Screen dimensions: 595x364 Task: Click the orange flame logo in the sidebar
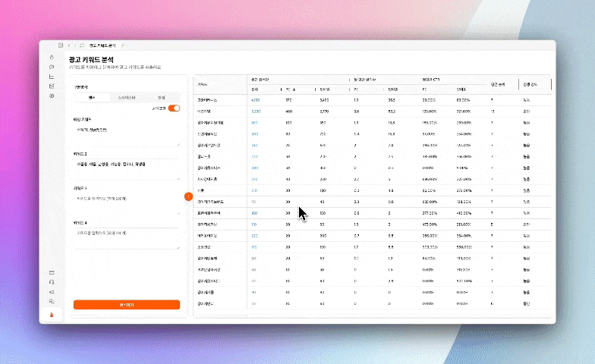pos(52,315)
